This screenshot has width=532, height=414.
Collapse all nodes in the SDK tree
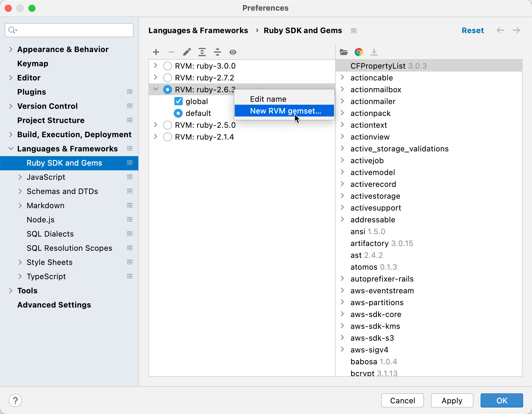218,52
